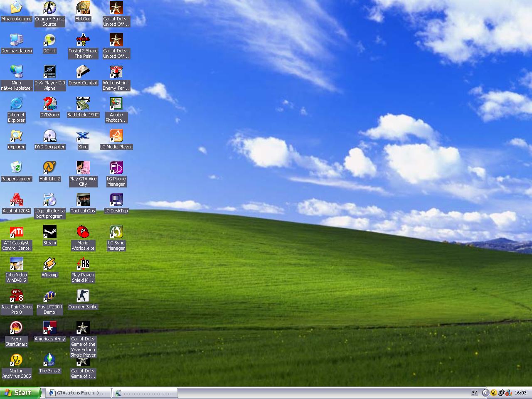This screenshot has height=399, width=532.
Task: Select InterVideo WinDVD 5 icon
Action: (x=16, y=264)
